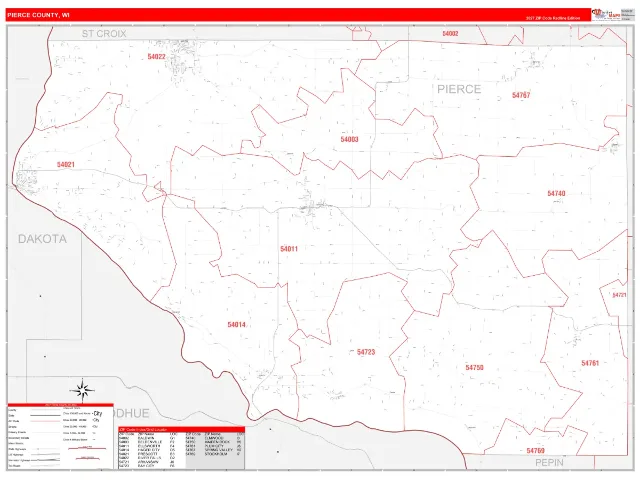Click the PIERCE county name label
This screenshot has width=640, height=480.
(459, 89)
